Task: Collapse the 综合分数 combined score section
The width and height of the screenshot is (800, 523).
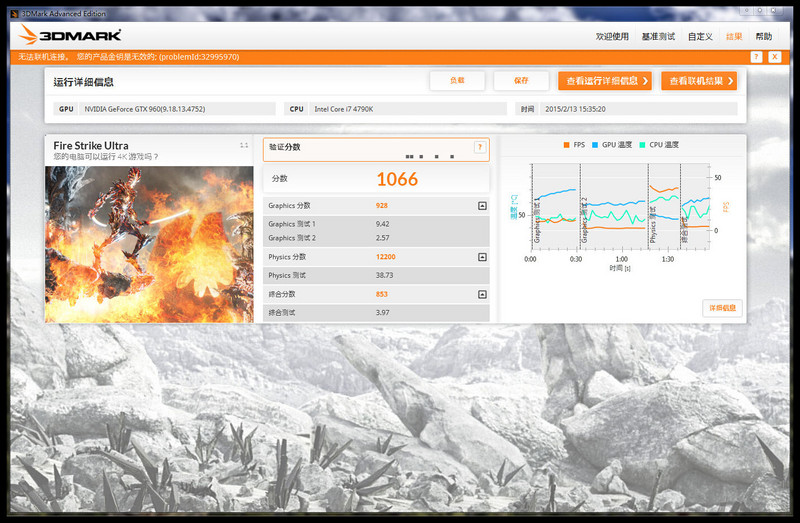Action: click(482, 294)
